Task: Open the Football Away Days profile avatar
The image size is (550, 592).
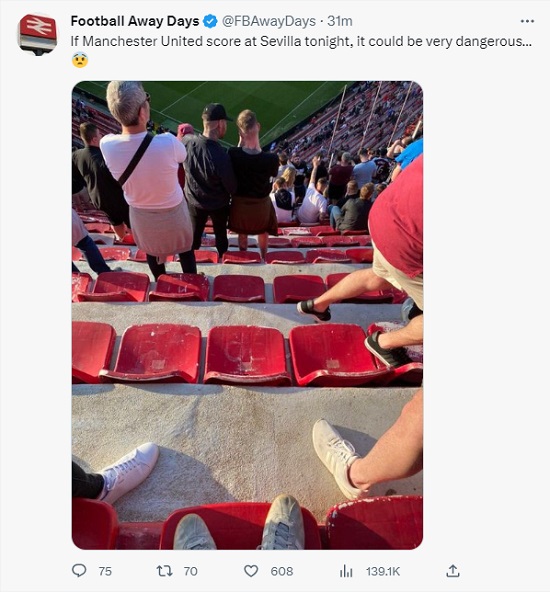Action: 37,34
